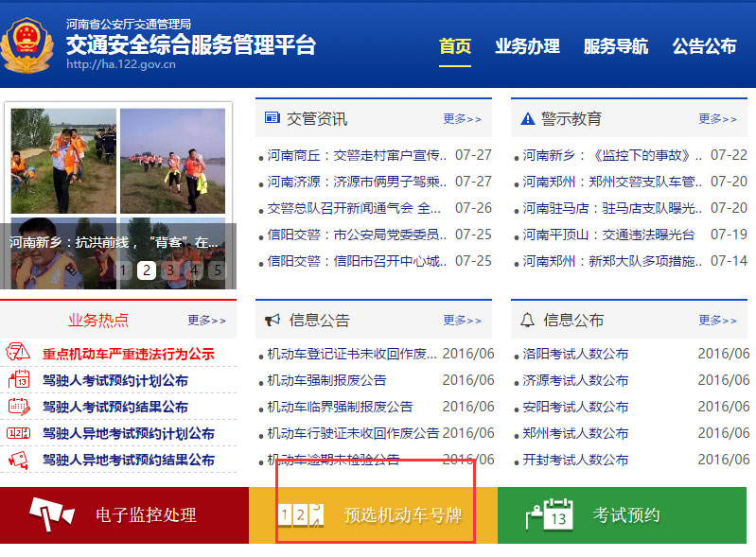Viewport: 756px width, 557px height.
Task: Show more 交管资讯 items via 更多
Action: (462, 118)
